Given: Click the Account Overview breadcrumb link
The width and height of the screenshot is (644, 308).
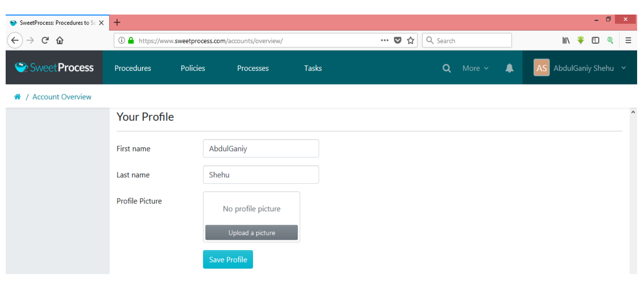Looking at the screenshot, I should (x=62, y=97).
